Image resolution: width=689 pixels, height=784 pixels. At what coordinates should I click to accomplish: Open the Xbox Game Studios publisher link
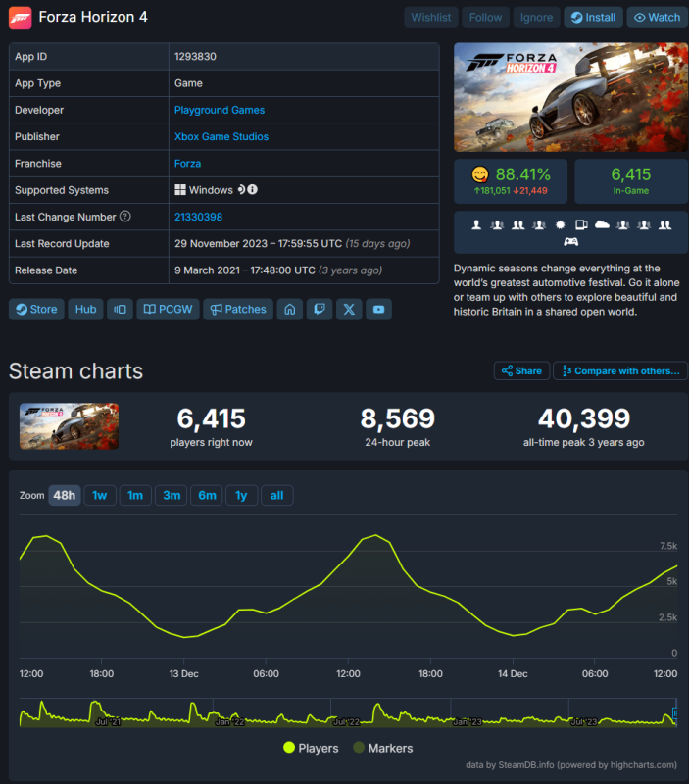tap(221, 136)
